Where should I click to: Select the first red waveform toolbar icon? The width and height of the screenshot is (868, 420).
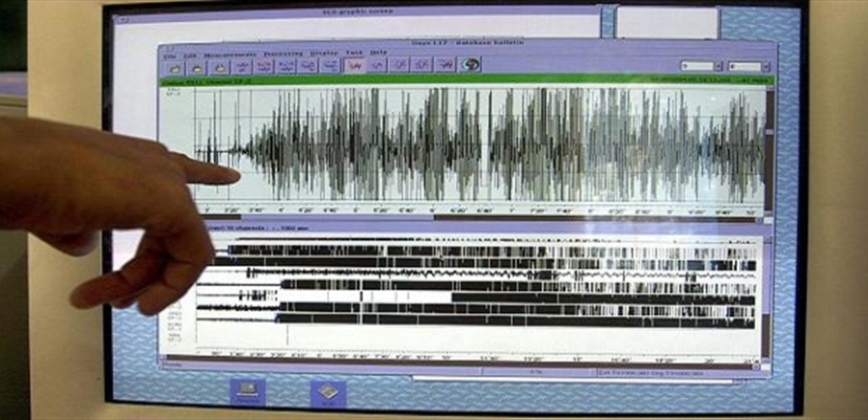(x=354, y=66)
